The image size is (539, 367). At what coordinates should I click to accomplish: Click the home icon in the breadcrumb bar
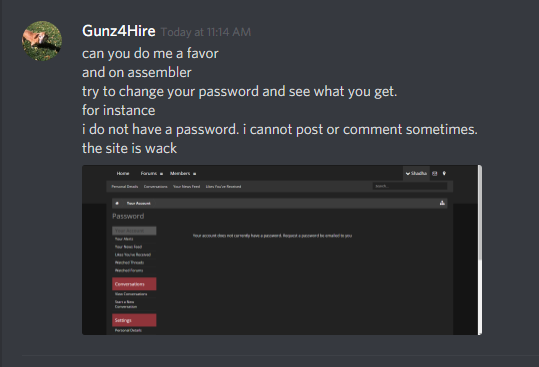(117, 203)
